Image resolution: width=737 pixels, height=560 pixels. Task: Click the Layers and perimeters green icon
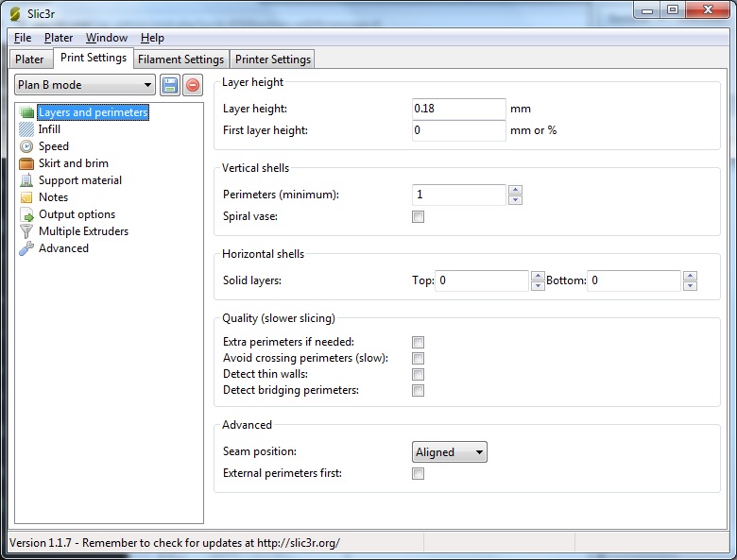(26, 112)
